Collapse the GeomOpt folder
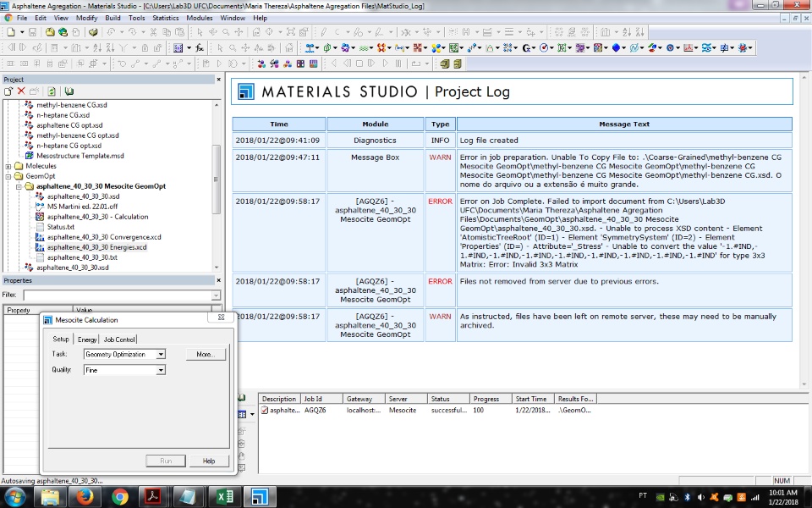Screen dimensions: 812x508 pyautogui.click(x=8, y=176)
